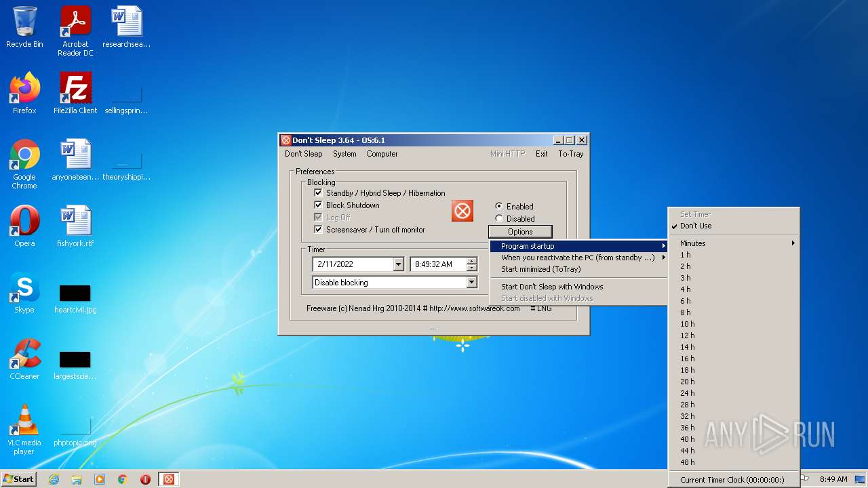The image size is (868, 488).
Task: Select the sellingsprin desktop file icon
Action: coord(127,99)
